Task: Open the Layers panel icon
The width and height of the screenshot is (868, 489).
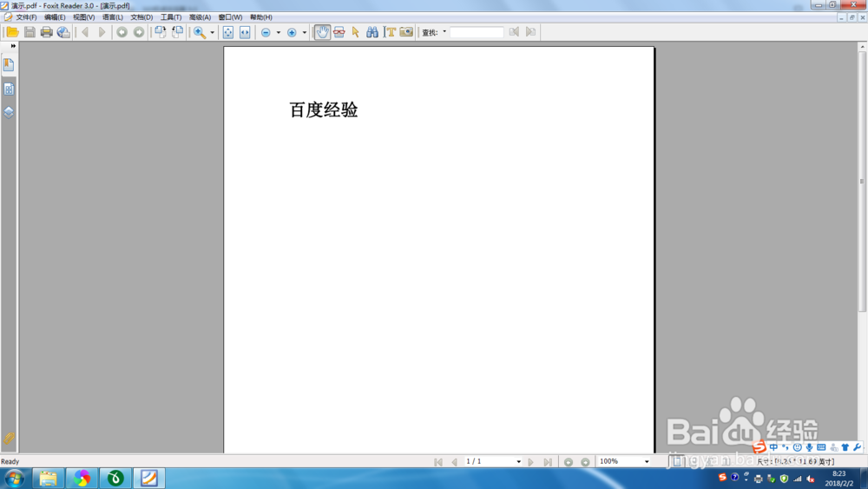Action: 9,112
